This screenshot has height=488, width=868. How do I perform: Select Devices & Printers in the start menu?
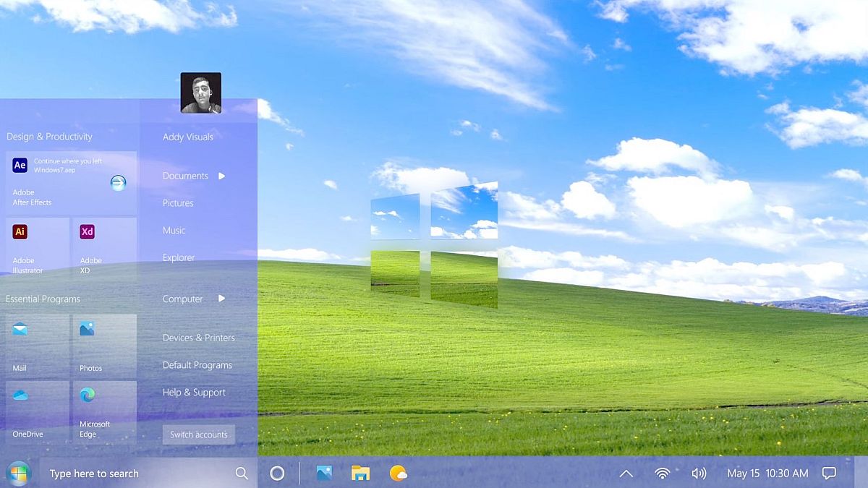click(x=198, y=338)
